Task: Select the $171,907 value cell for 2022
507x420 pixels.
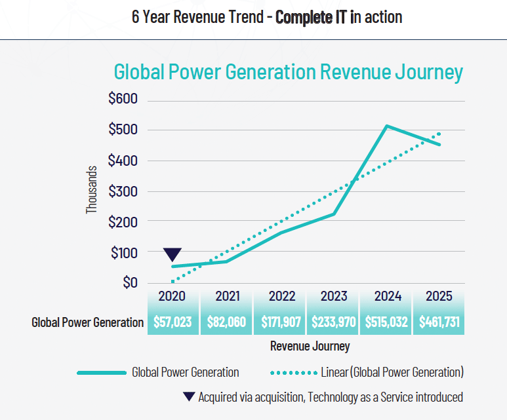Action: click(279, 322)
